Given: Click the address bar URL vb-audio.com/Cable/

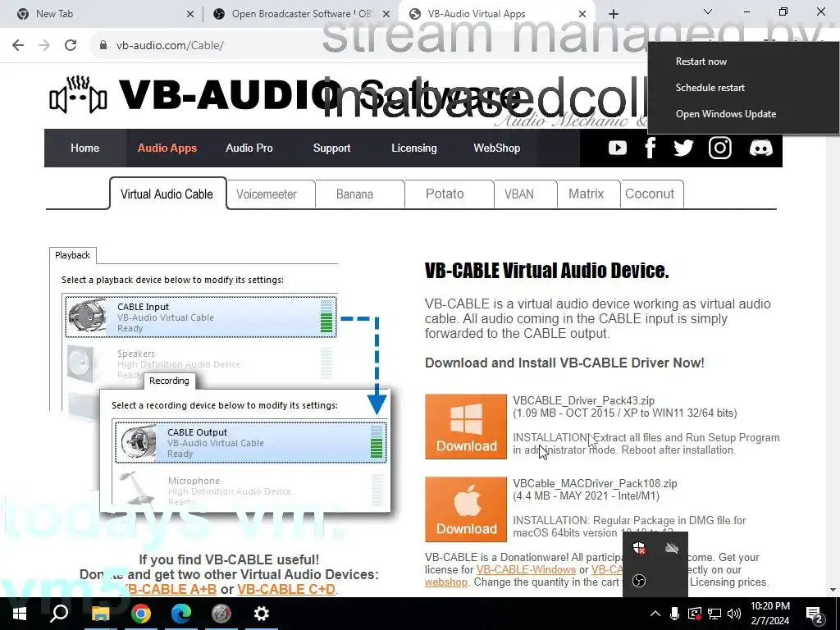Looking at the screenshot, I should click(170, 46).
